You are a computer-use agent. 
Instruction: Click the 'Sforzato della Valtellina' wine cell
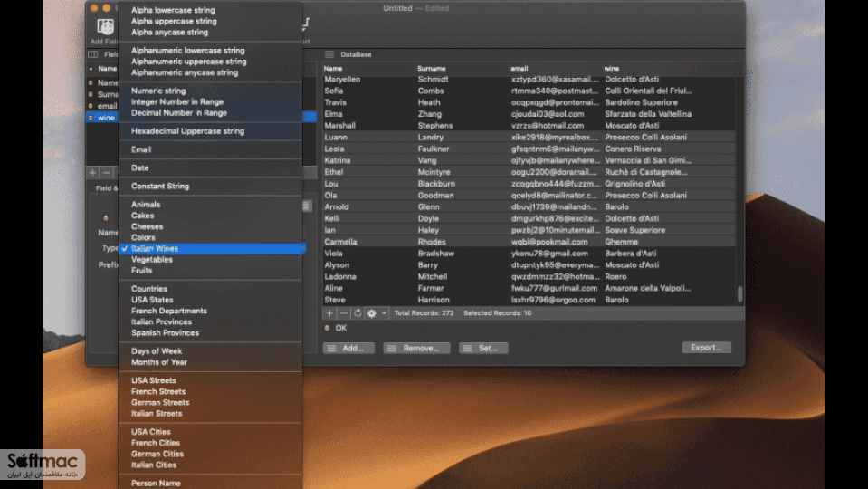(x=648, y=114)
